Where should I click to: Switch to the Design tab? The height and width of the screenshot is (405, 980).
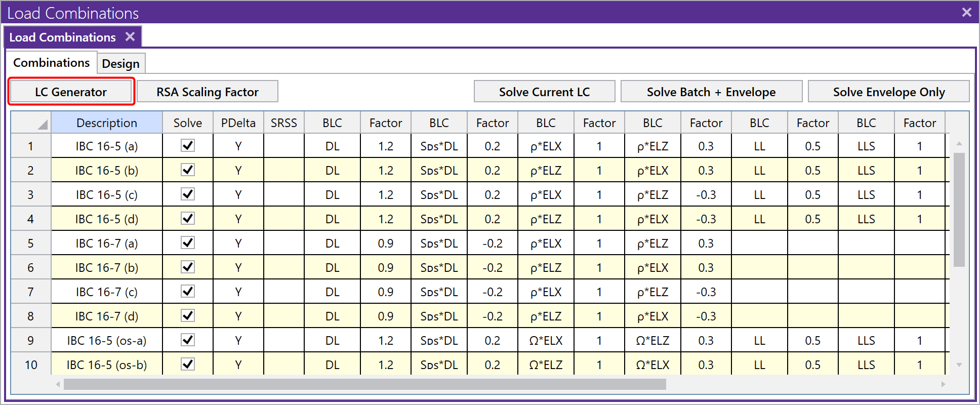(120, 63)
